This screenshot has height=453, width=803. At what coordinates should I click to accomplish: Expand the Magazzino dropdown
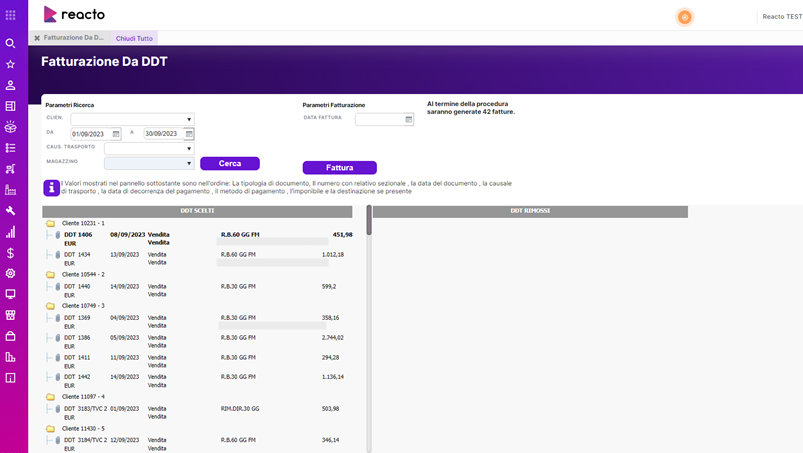click(x=189, y=163)
